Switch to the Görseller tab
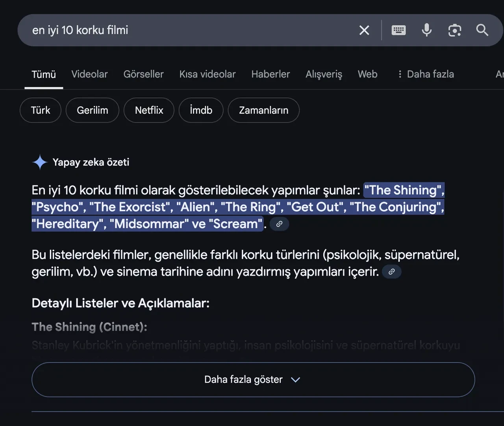The width and height of the screenshot is (504, 426). pos(143,74)
